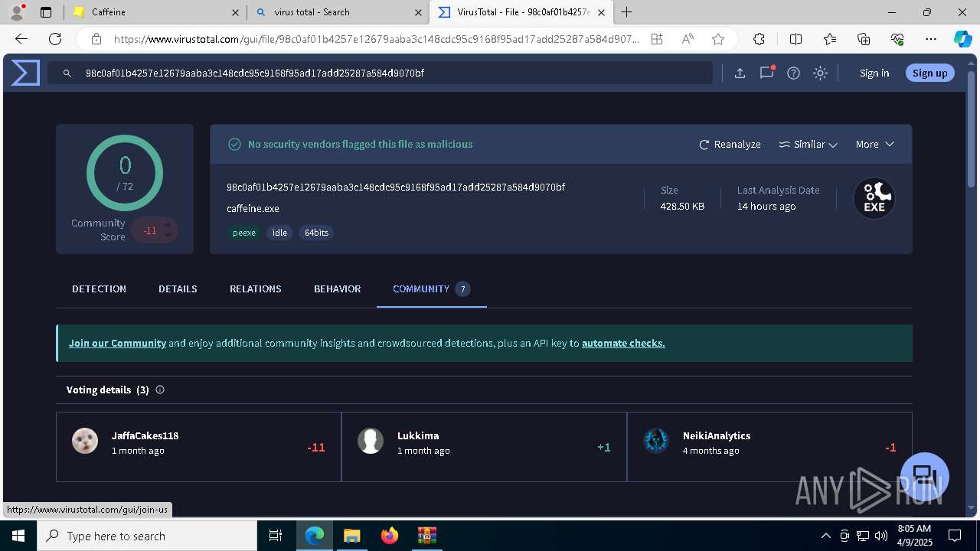Toggle Split screen icon
The image size is (980, 551).
tap(795, 39)
